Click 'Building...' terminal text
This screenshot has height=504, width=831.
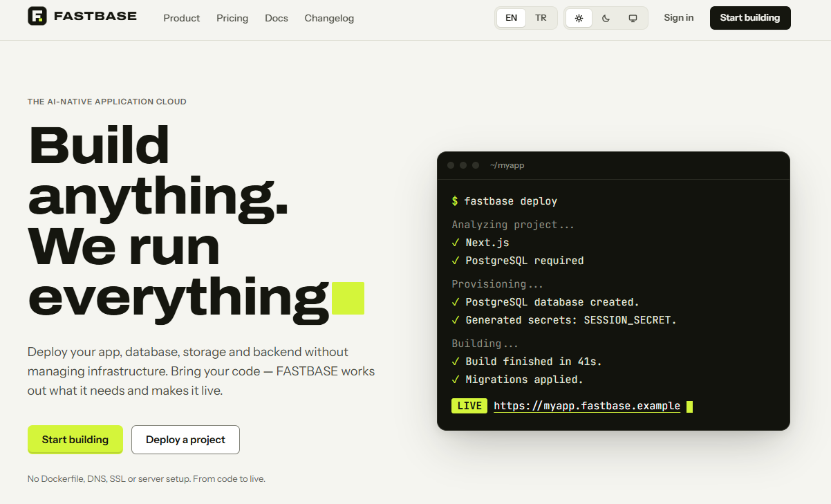click(485, 344)
